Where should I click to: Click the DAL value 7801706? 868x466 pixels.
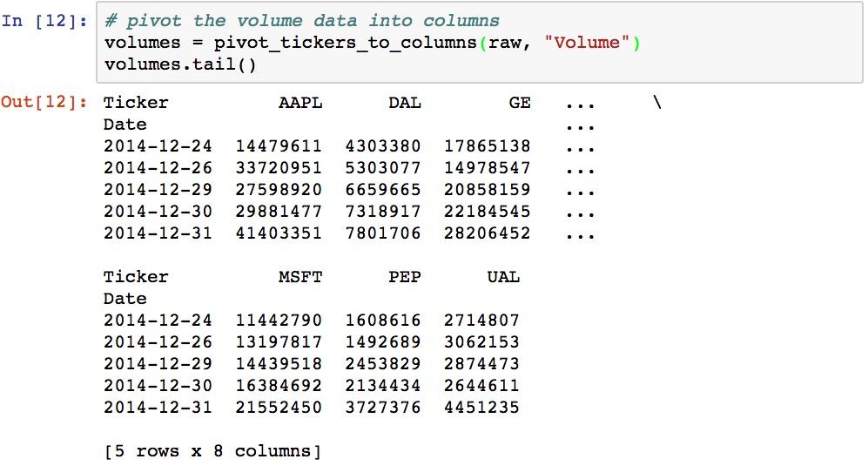tap(383, 233)
